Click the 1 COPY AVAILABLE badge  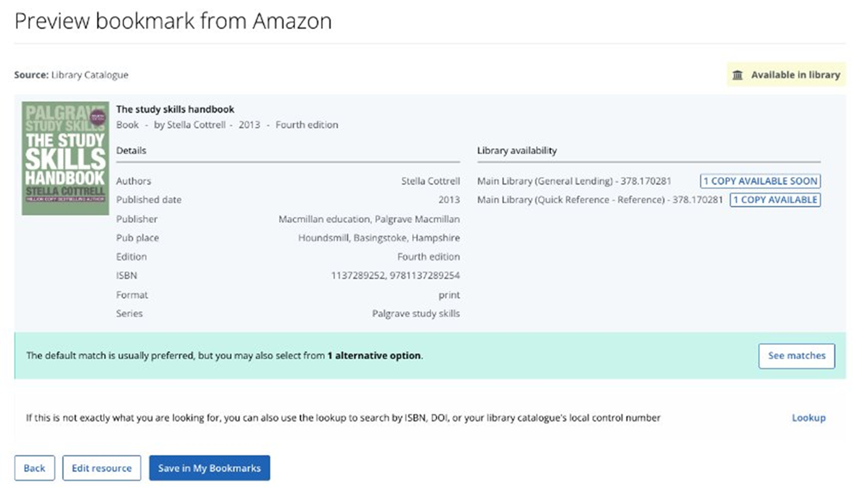(775, 200)
